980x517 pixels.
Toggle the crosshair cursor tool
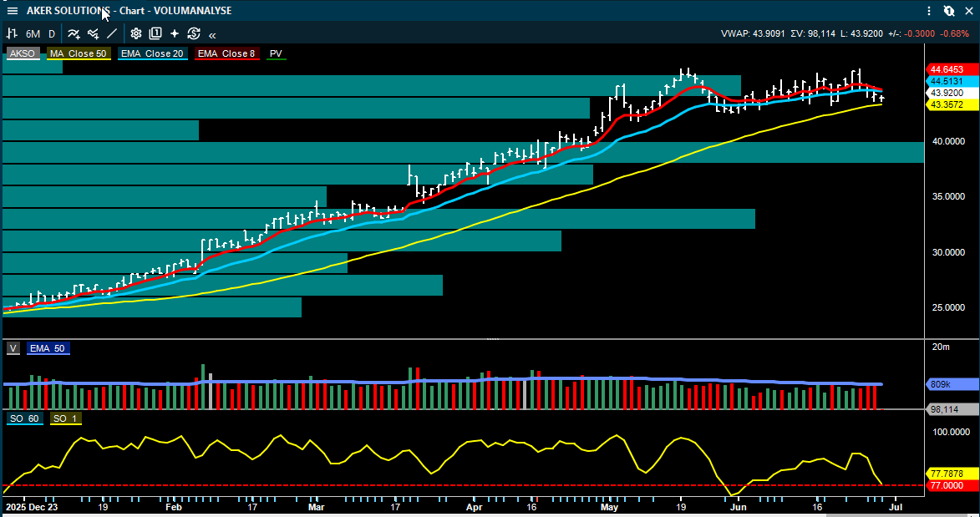pos(175,33)
